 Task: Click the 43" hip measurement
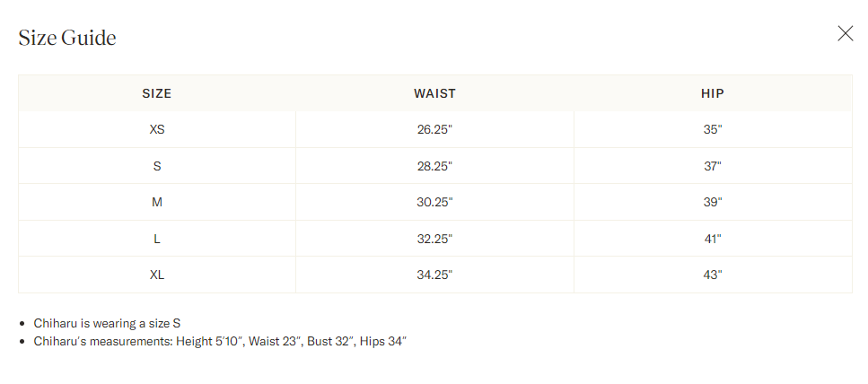coord(713,275)
